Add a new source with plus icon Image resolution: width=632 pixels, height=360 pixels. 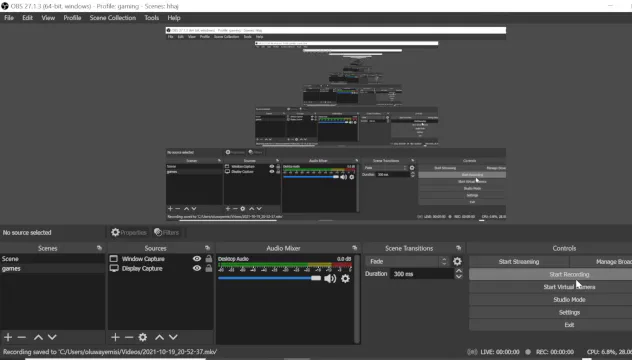click(x=115, y=337)
